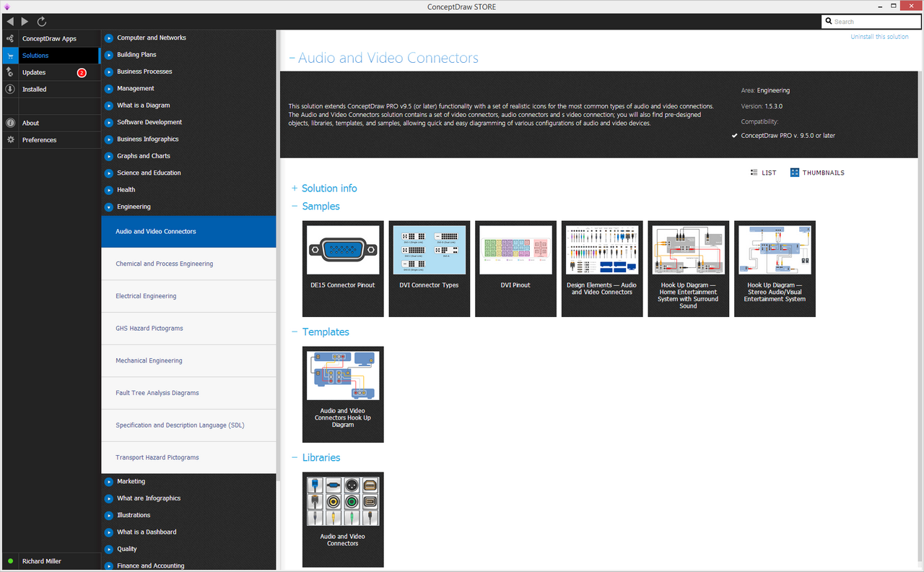
Task: Expand the Computer and Networks category
Action: pos(109,38)
